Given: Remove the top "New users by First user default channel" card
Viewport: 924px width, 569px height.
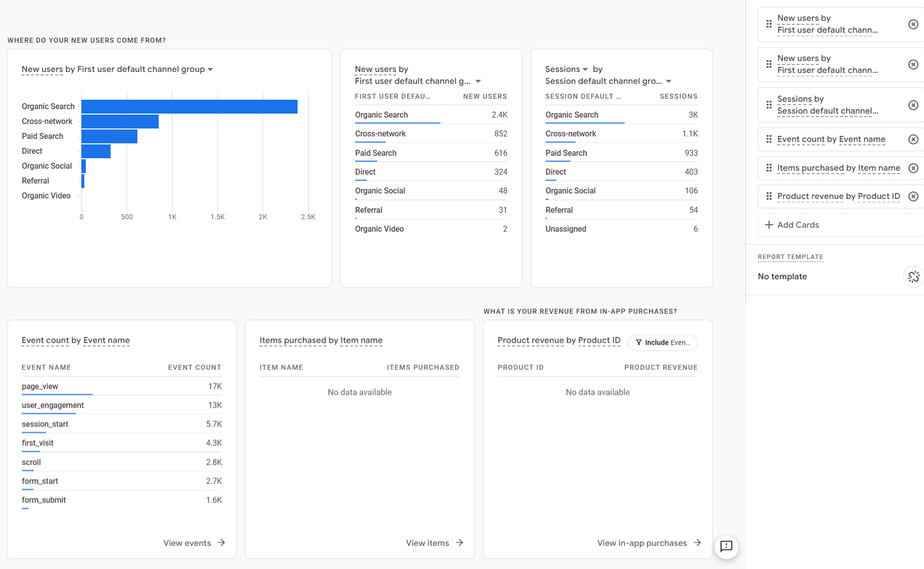Looking at the screenshot, I should 914,24.
